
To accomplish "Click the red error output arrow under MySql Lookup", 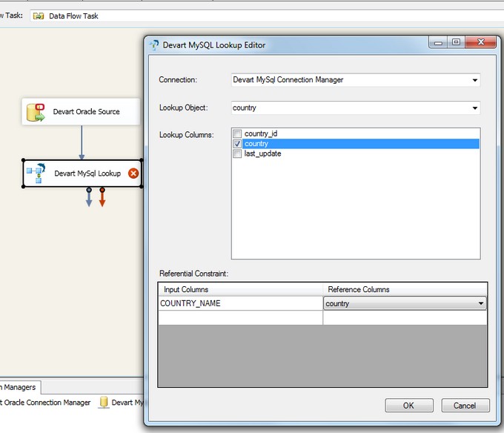I will tap(102, 197).
